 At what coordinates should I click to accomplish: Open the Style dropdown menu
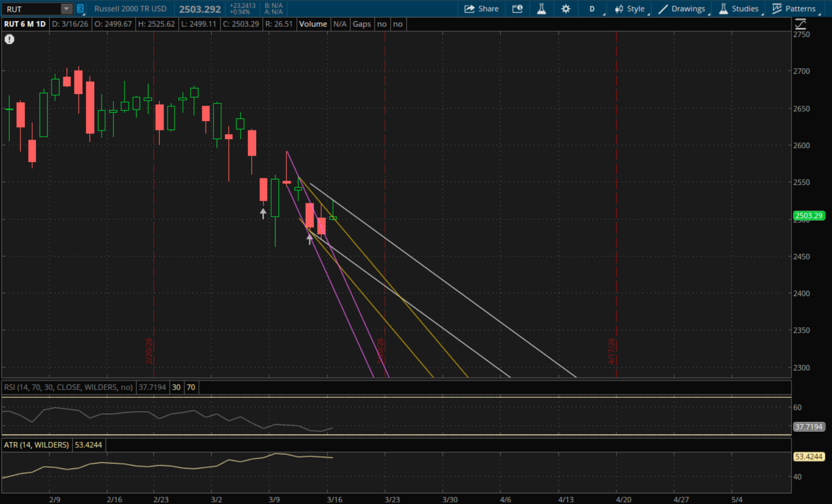630,9
